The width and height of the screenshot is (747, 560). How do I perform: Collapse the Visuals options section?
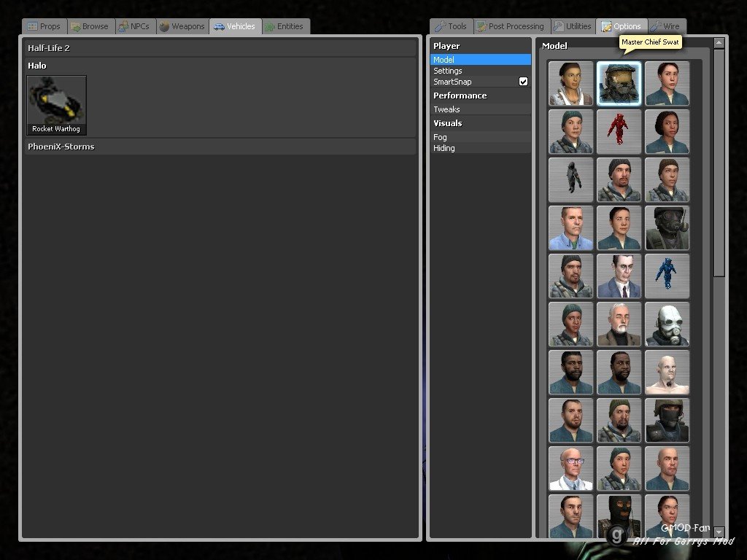[x=480, y=123]
